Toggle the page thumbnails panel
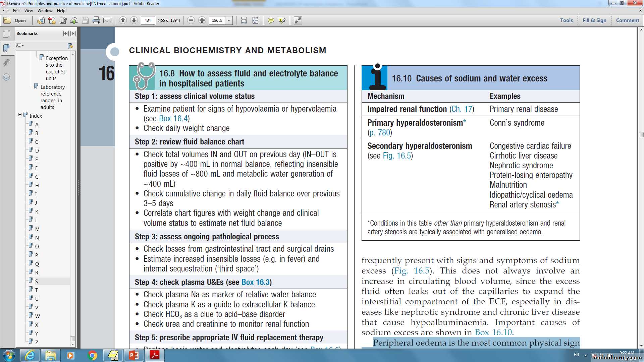 point(6,34)
